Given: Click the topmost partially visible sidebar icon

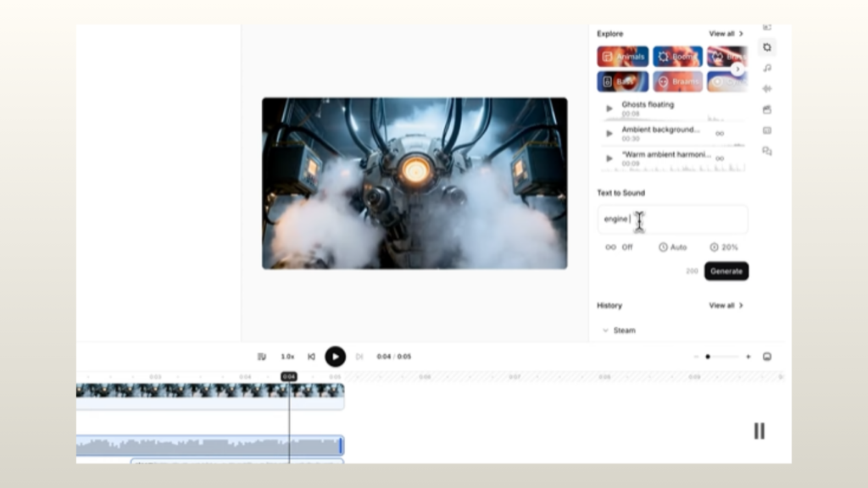Looking at the screenshot, I should [x=766, y=27].
